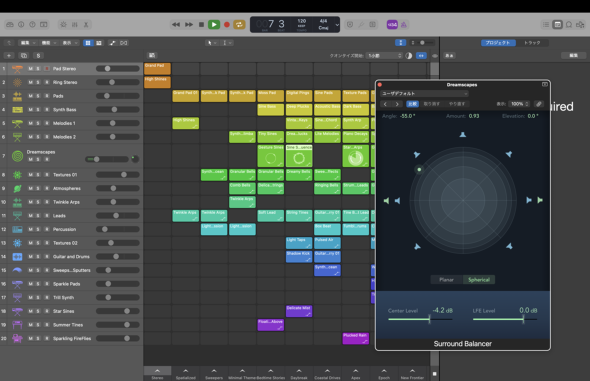Viewport: 590px width, 381px height.
Task: Select the Pad Stereo track instrument icon
Action: [x=17, y=69]
